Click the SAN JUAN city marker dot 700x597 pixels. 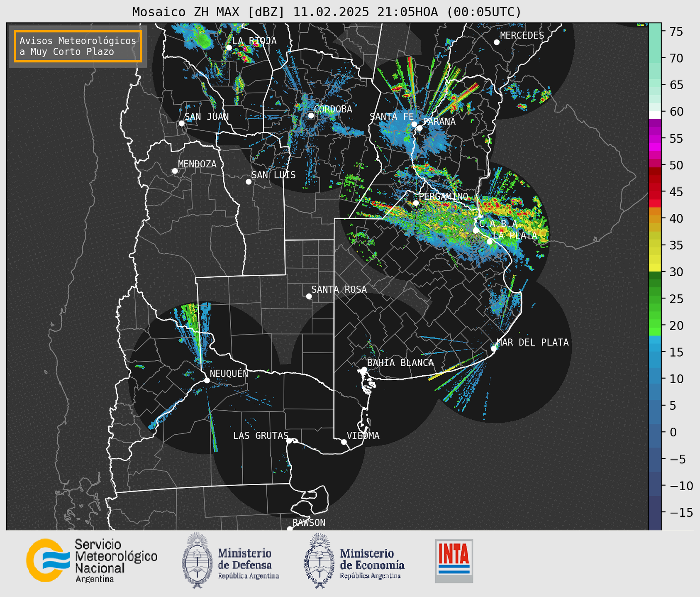(182, 123)
